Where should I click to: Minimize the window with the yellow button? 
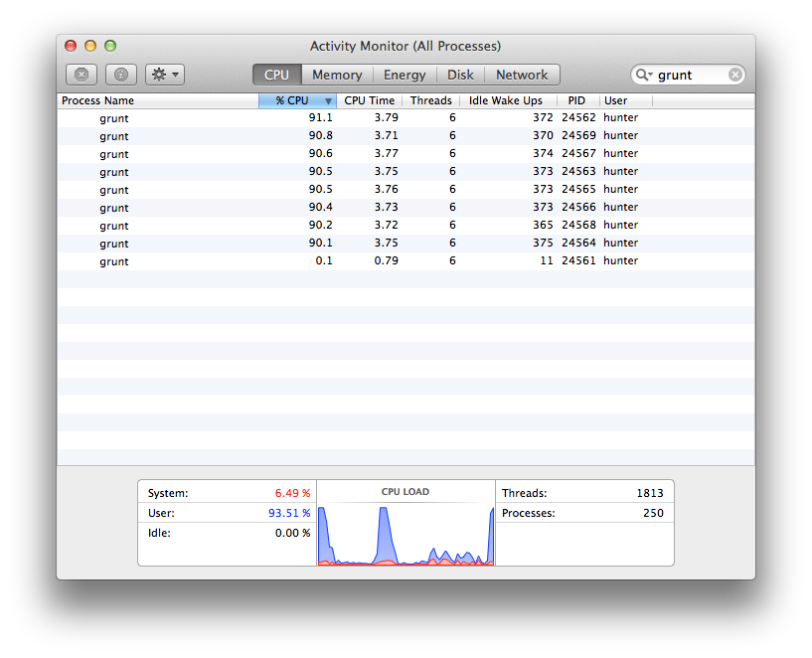point(90,46)
